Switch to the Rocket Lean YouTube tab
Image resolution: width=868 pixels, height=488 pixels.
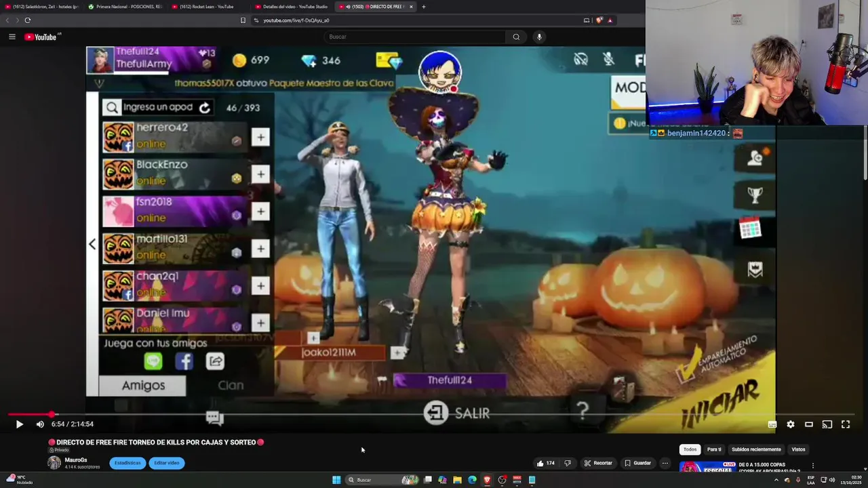coord(208,7)
